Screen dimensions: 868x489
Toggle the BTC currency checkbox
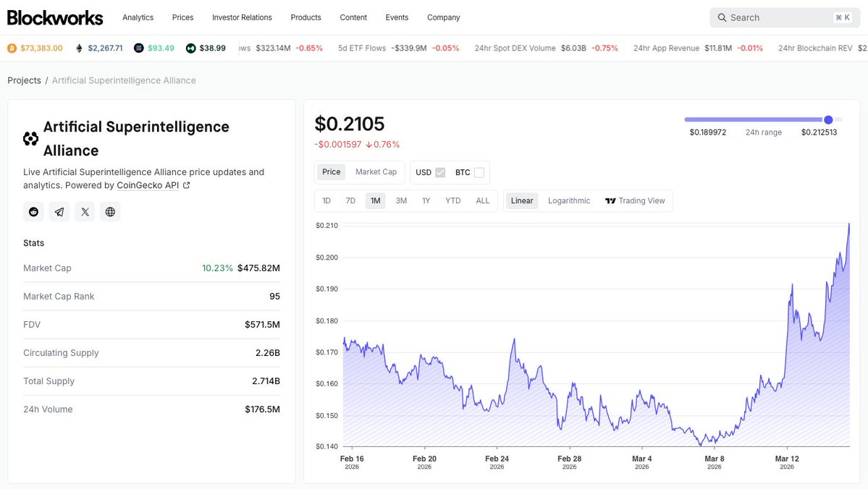pyautogui.click(x=479, y=173)
